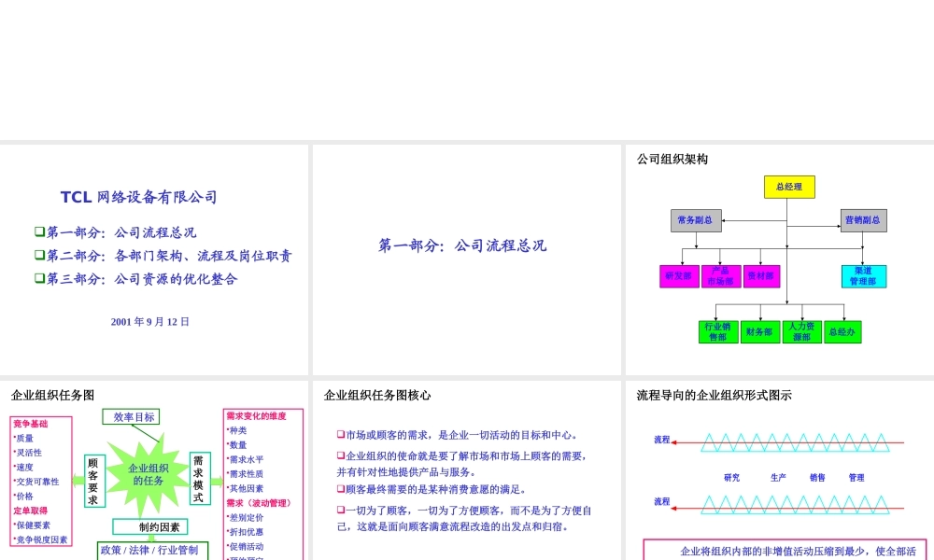Click the gray 营销副总 box
Viewport: 934px width, 560px height.
pos(863,220)
